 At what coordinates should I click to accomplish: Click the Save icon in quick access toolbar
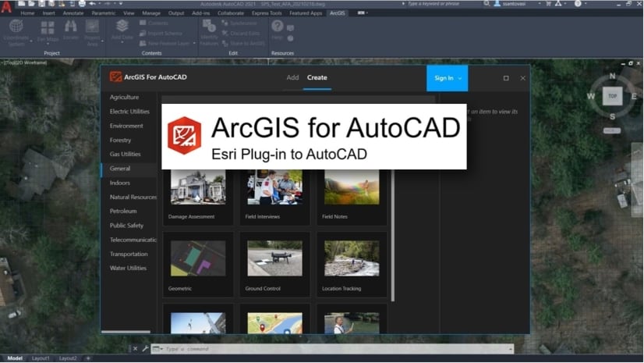tap(41, 4)
